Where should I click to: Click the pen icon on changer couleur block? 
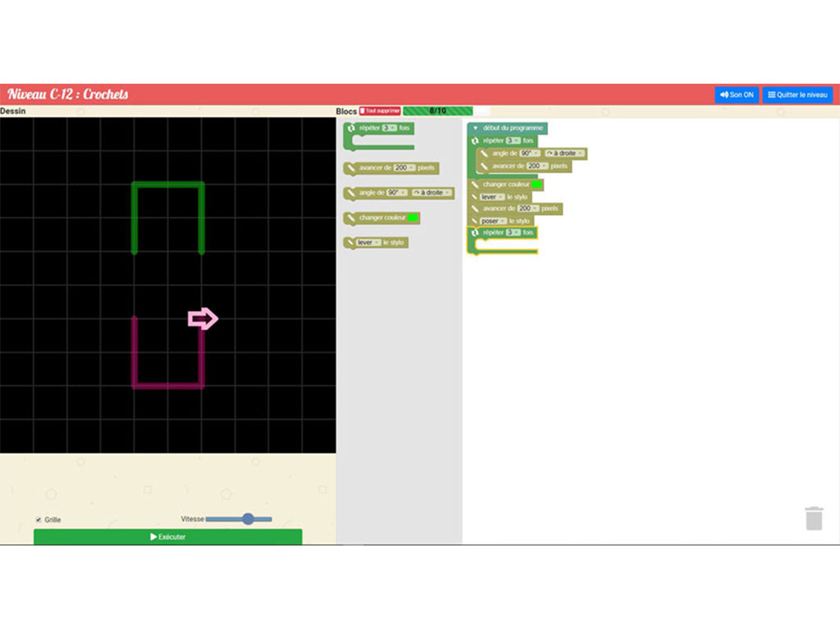click(x=351, y=217)
